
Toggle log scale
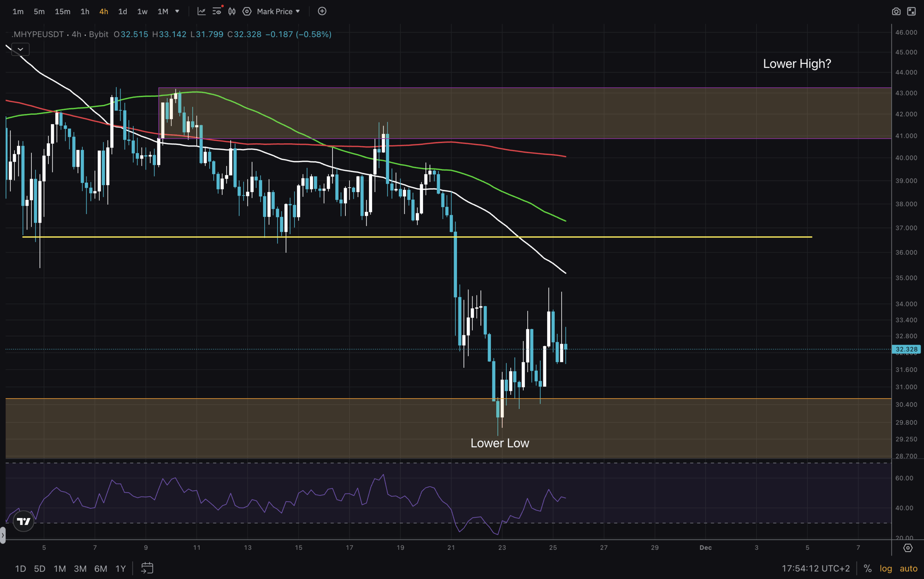point(886,568)
